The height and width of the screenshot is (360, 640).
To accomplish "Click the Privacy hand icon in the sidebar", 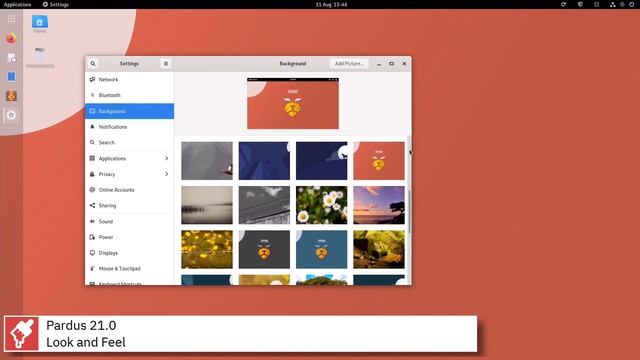I will (92, 174).
